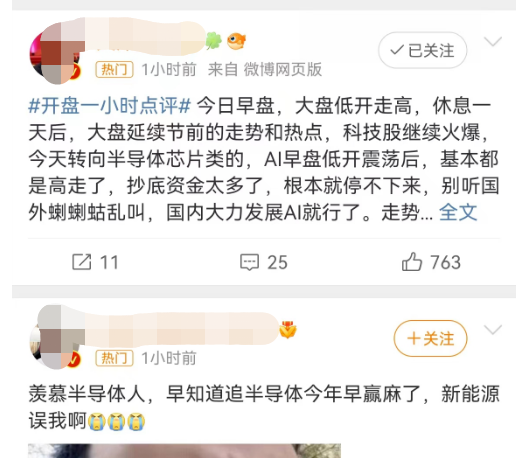
Task: Toggle the 已关注 following button
Action: tap(422, 50)
